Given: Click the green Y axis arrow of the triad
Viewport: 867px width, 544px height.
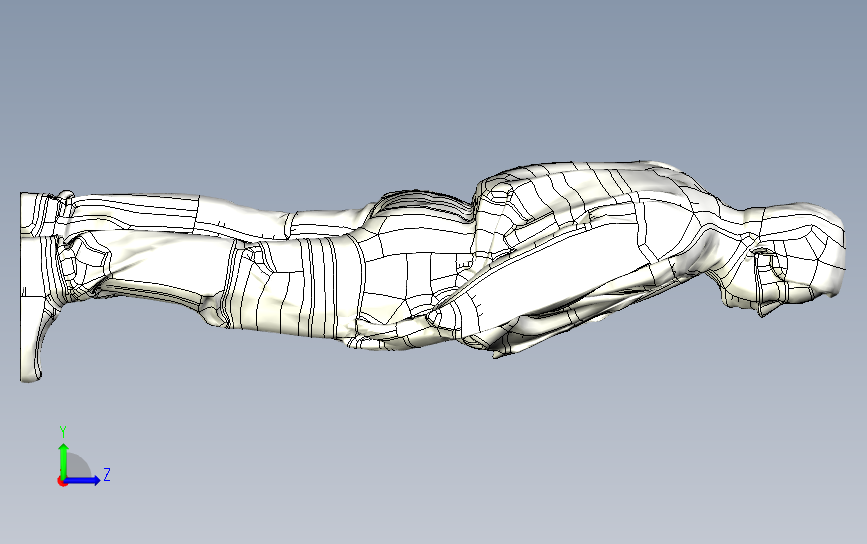Looking at the screenshot, I should (x=63, y=461).
